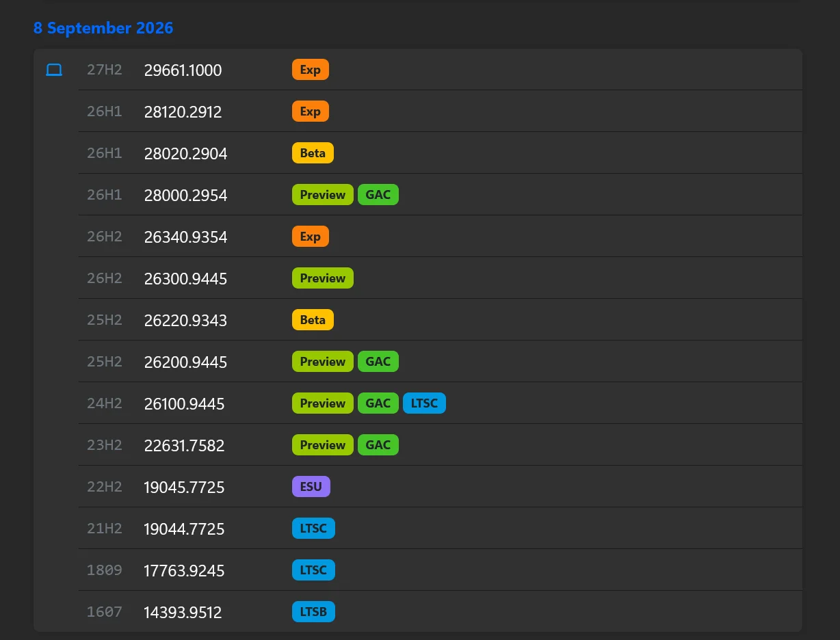
Task: Select build 19045.7725
Action: click(x=184, y=487)
